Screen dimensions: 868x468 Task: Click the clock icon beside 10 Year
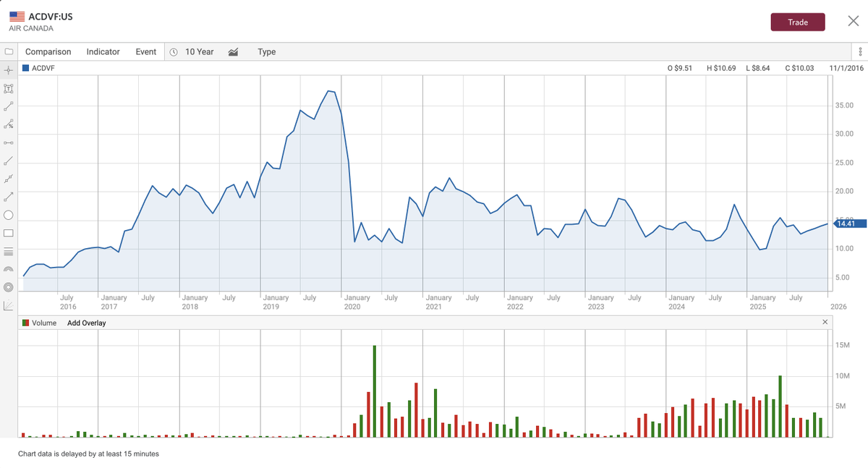174,52
